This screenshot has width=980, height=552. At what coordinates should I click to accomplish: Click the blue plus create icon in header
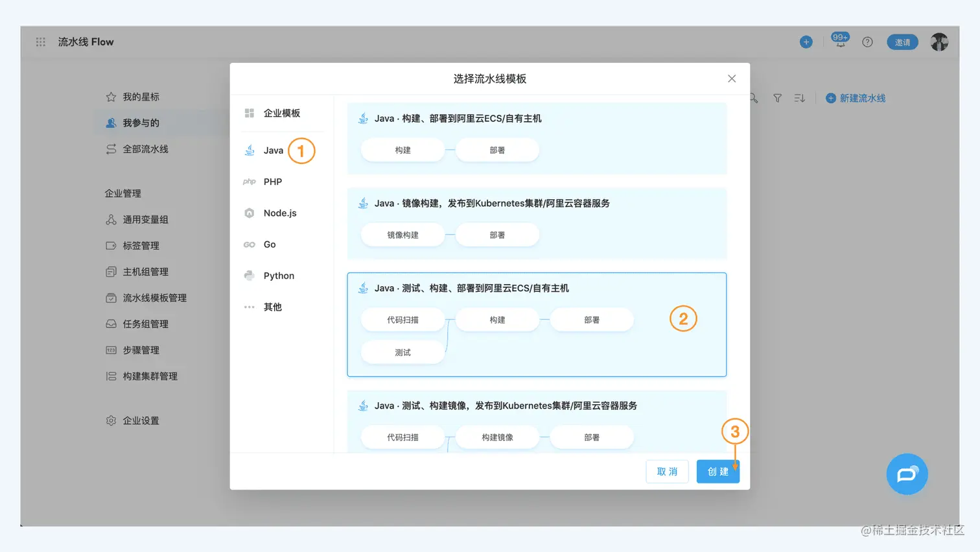(806, 42)
